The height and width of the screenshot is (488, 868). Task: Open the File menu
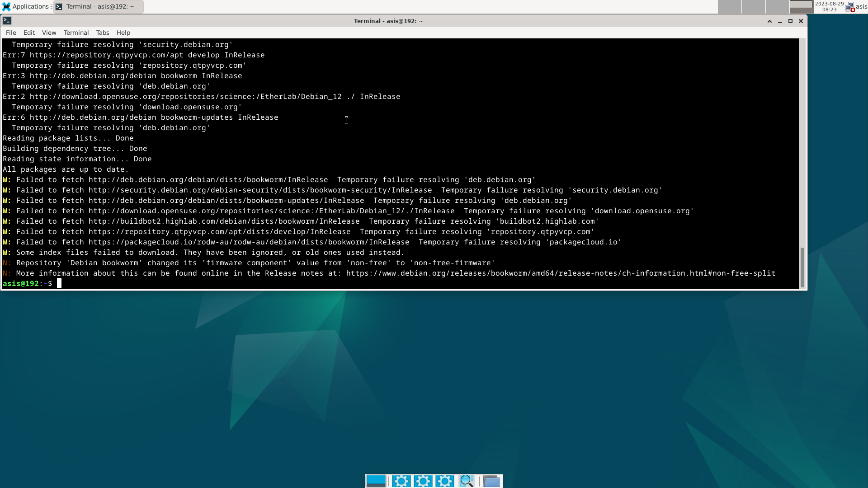click(11, 33)
